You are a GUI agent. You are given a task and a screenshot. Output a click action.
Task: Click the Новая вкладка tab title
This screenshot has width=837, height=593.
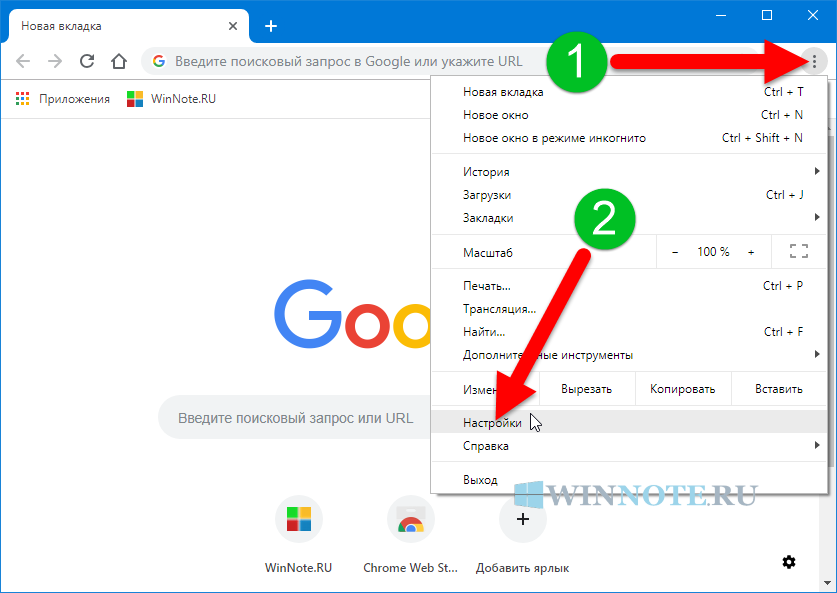click(61, 26)
